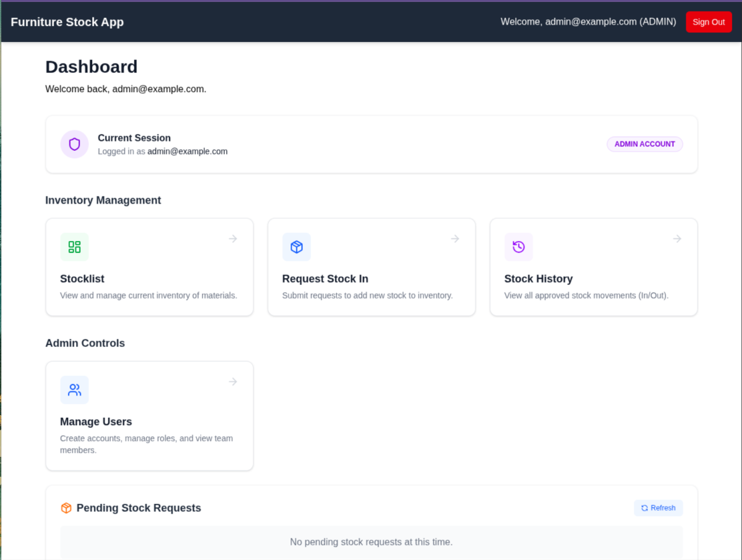Click the blue Request Stock In box icon
This screenshot has height=560, width=742.
pos(296,247)
